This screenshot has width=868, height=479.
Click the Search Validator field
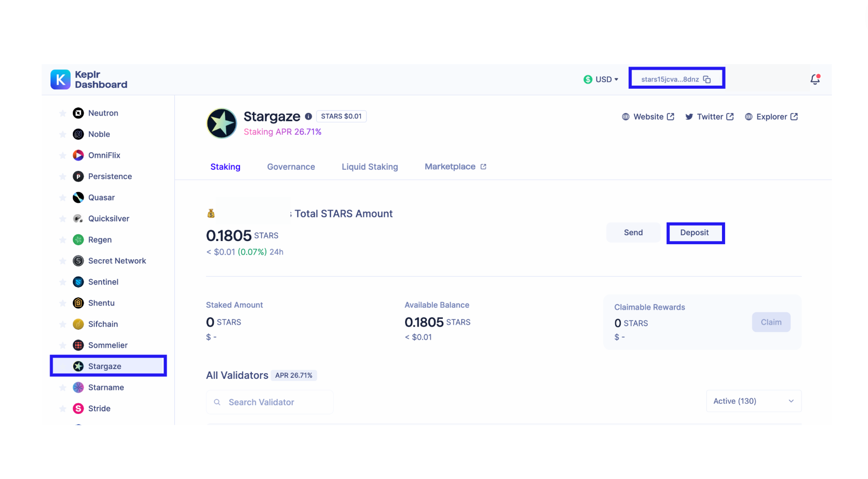(x=269, y=402)
